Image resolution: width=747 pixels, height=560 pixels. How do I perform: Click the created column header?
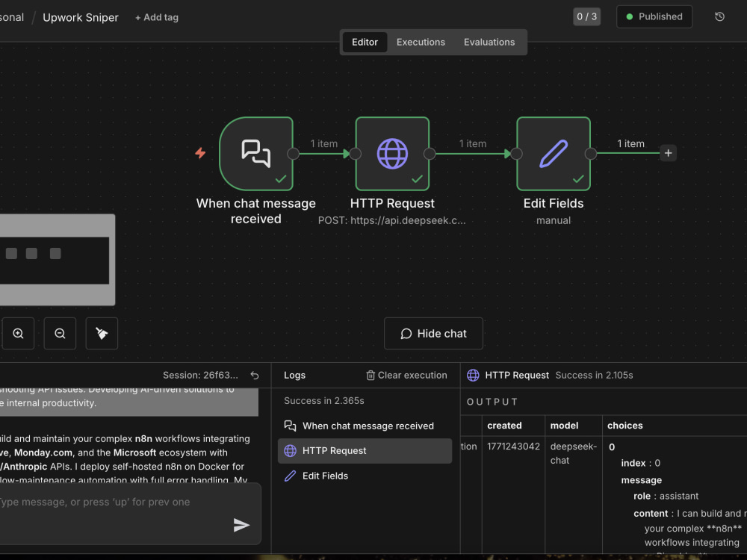pyautogui.click(x=504, y=426)
